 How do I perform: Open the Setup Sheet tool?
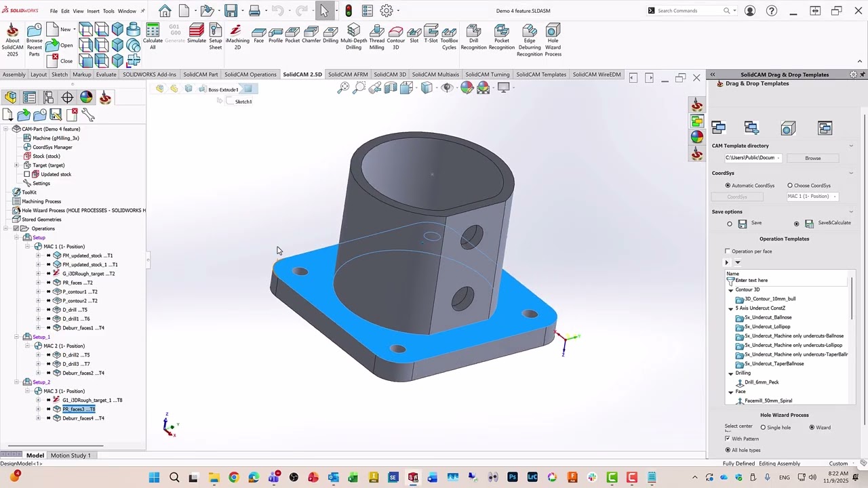pos(216,37)
